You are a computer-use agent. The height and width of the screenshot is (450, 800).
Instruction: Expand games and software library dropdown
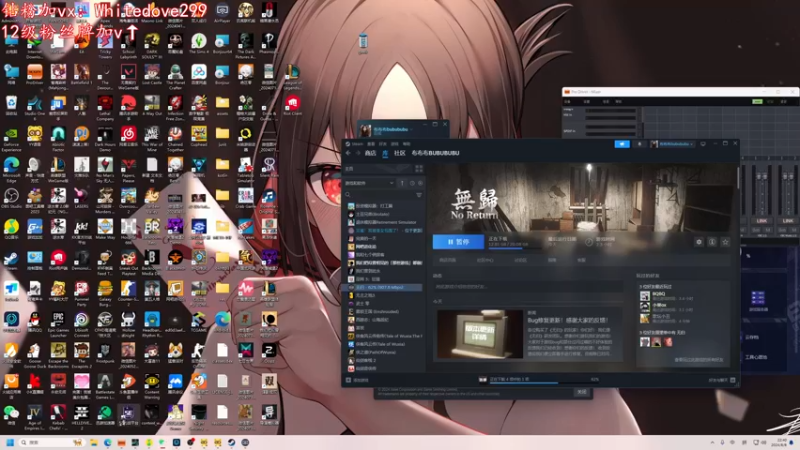click(x=370, y=183)
